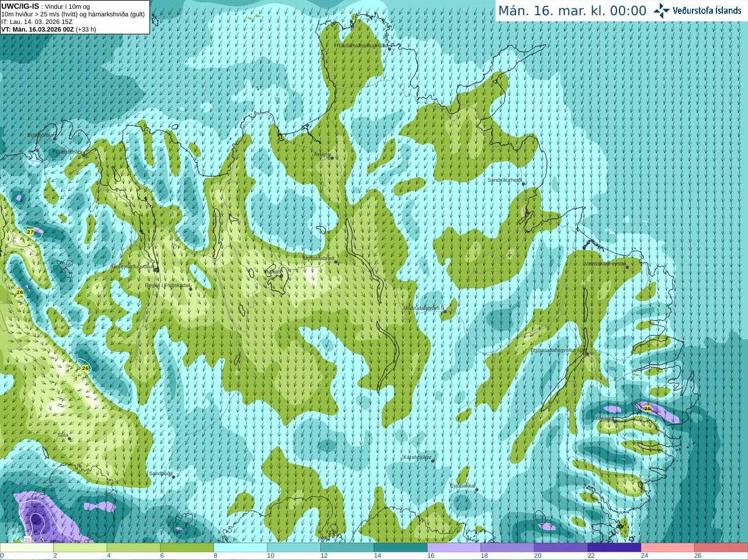Viewport: 748px width, 560px height.
Task: Select the Kárahnjúkar station label
Action: [x=417, y=457]
